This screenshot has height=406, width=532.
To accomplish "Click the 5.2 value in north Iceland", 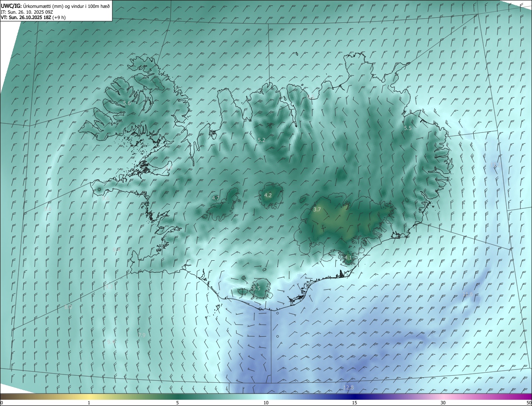I will pyautogui.click(x=261, y=140).
